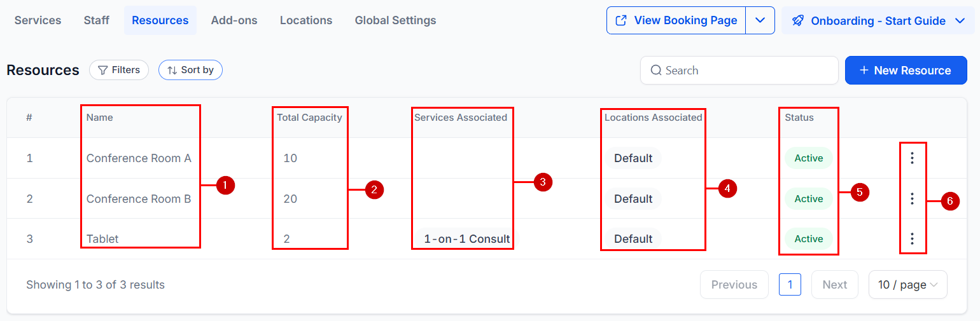The width and height of the screenshot is (980, 321).
Task: Expand the Onboarding - Start Guide chevron
Action: 960,21
